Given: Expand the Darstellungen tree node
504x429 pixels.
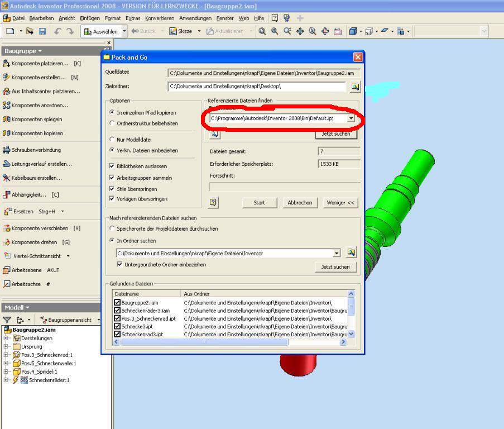Looking at the screenshot, I should click(x=6, y=338).
